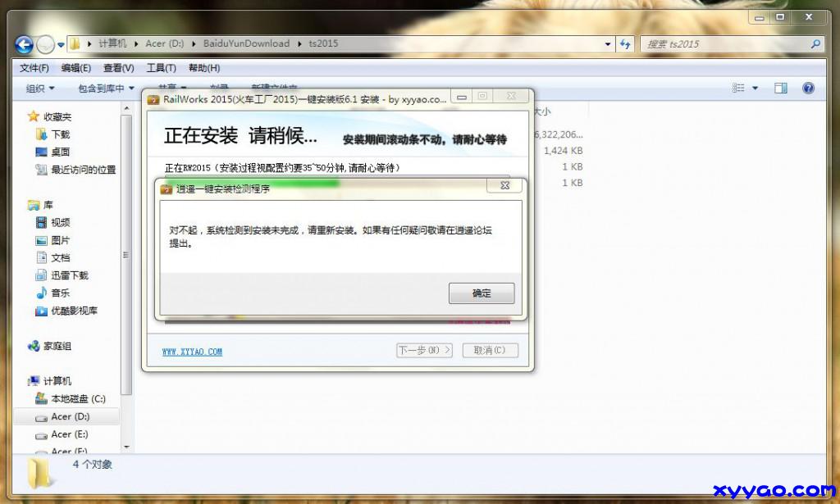Screen dimensions: 840x504
Task: Close the 逍遥一键安装检测程序 dialog
Action: (504, 187)
